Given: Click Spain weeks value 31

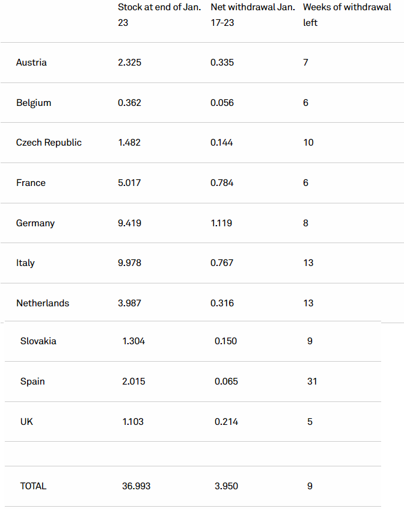Looking at the screenshot, I should pos(312,382).
